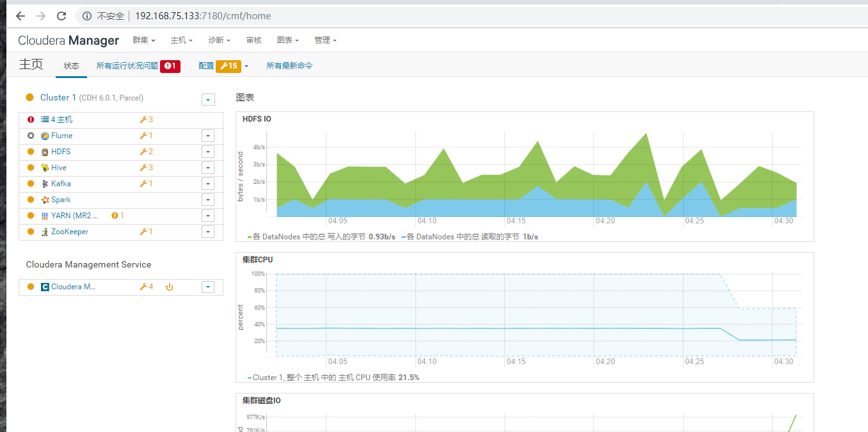Click the HDFS orange status dot

click(31, 152)
